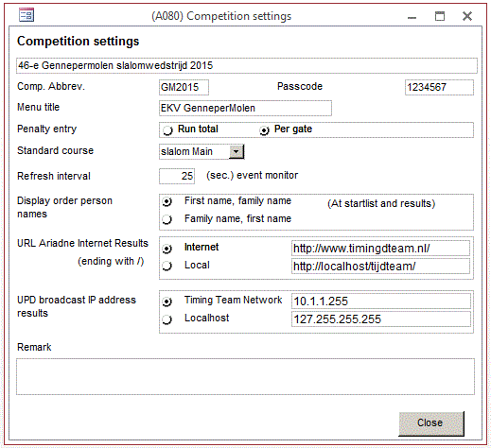Choose Family name, first name display order
The image size is (491, 448).
click(167, 219)
